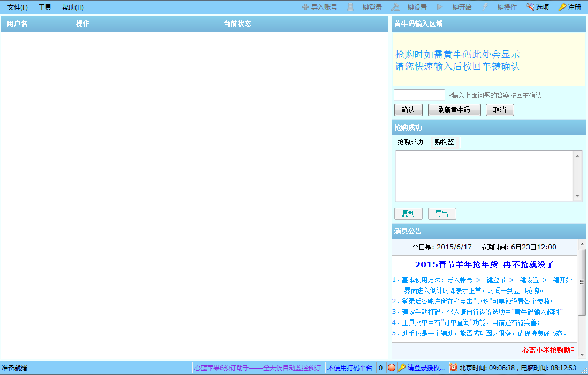The width and height of the screenshot is (588, 375).
Task: Click the 北京时间 09:06:38 status text
Action: (487, 368)
